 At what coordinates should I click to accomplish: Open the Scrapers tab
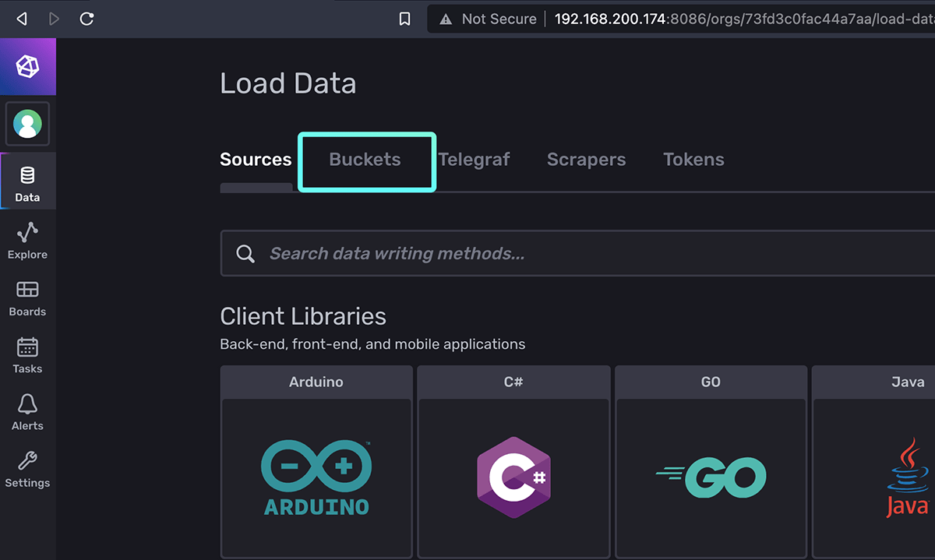587,160
